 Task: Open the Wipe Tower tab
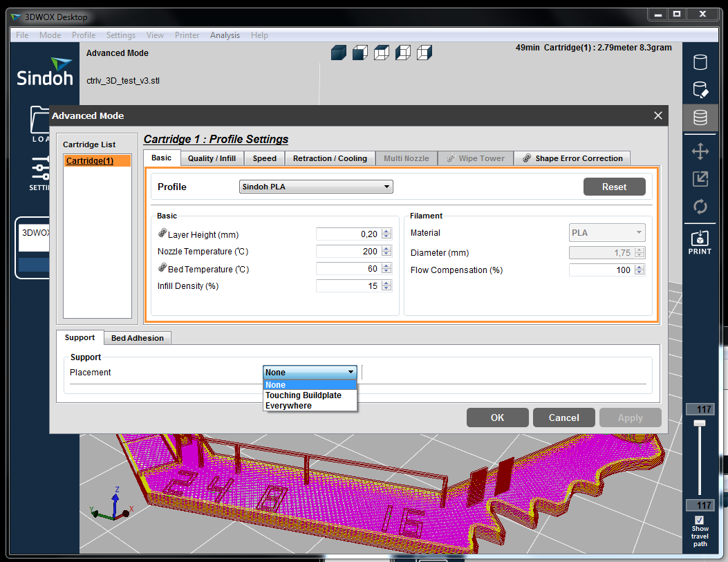point(476,158)
